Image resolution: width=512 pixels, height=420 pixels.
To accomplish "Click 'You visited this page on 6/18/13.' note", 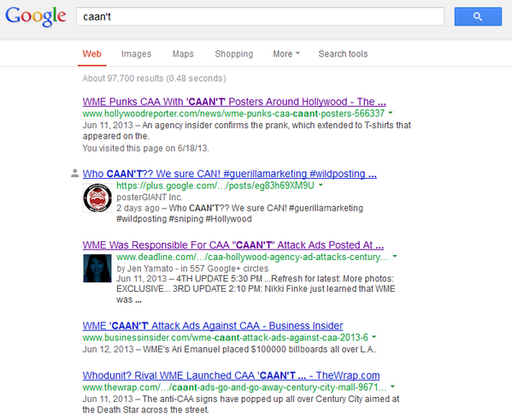I will (145, 148).
